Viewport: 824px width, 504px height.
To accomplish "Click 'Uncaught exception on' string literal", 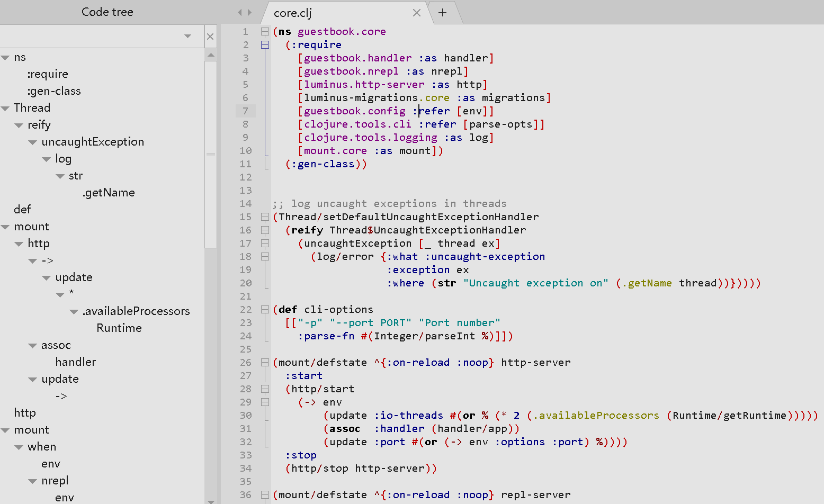I will (536, 283).
